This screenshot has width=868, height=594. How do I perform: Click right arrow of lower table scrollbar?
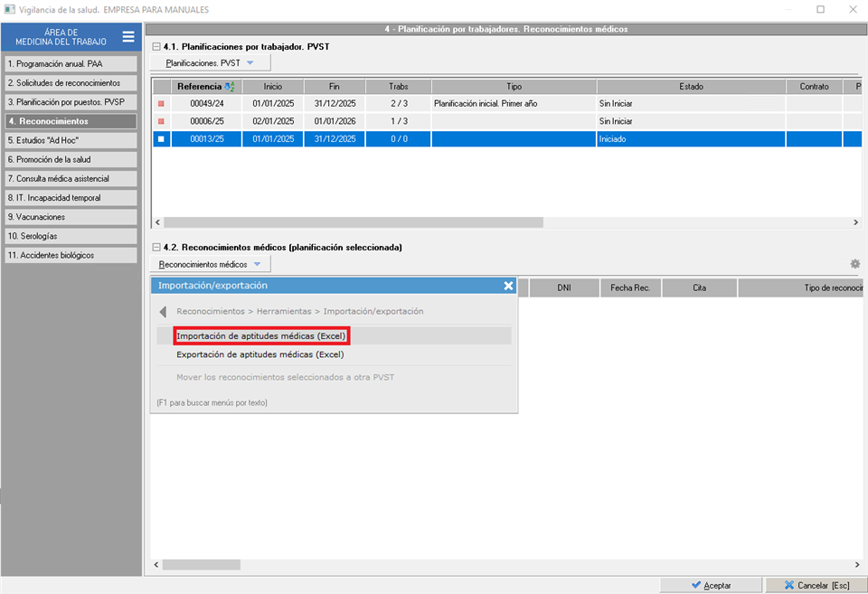click(857, 565)
